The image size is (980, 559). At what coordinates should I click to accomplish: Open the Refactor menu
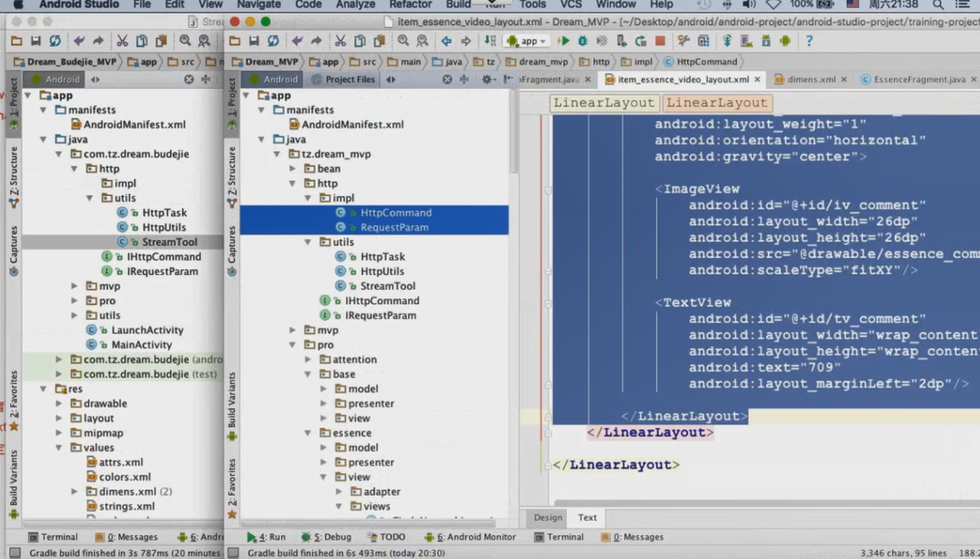click(410, 5)
